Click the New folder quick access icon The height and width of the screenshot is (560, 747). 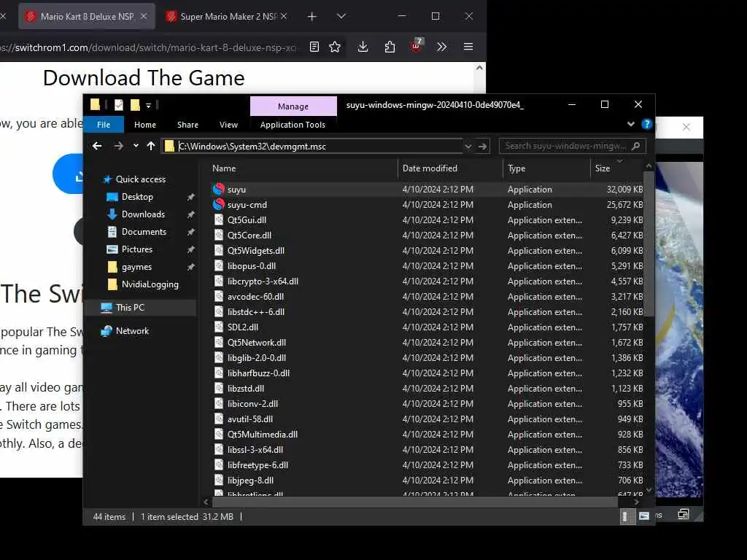coord(135,105)
